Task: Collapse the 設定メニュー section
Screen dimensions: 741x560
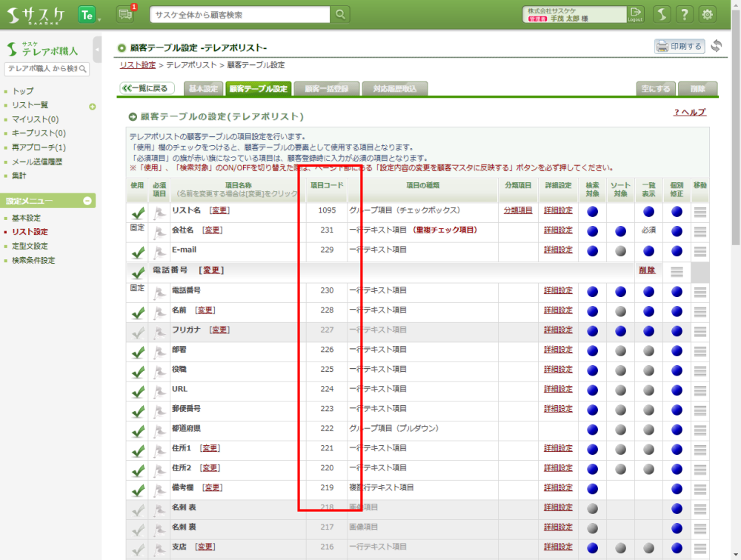Action: [87, 201]
